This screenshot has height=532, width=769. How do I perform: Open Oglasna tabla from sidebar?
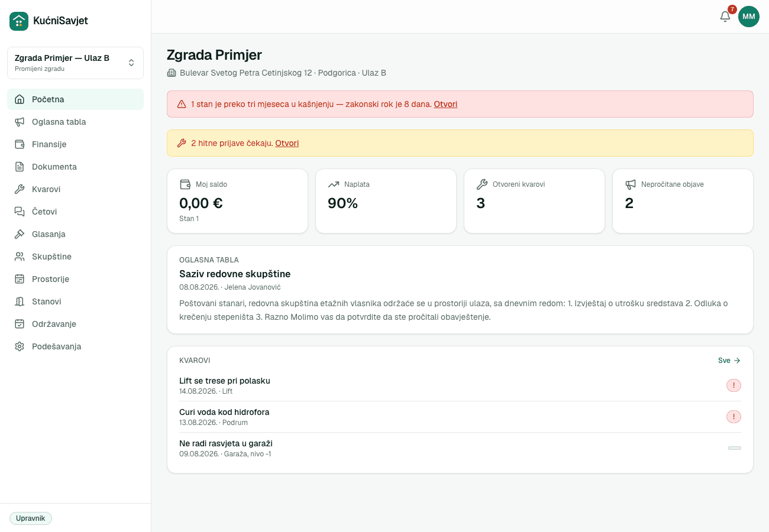(x=75, y=122)
